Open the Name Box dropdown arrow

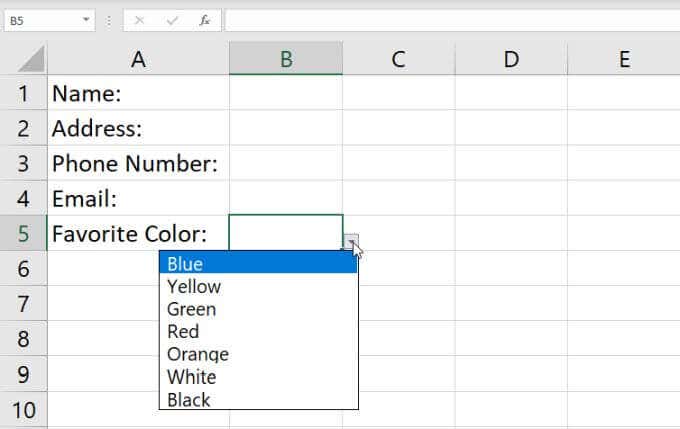point(87,20)
